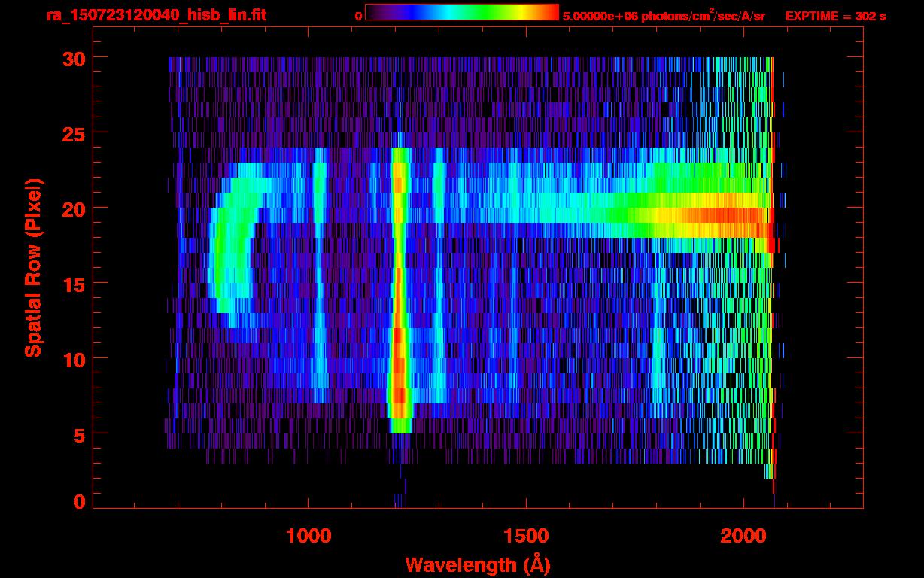Image resolution: width=924 pixels, height=578 pixels.
Task: Click the x-axis tick label 1000
Action: coord(309,536)
